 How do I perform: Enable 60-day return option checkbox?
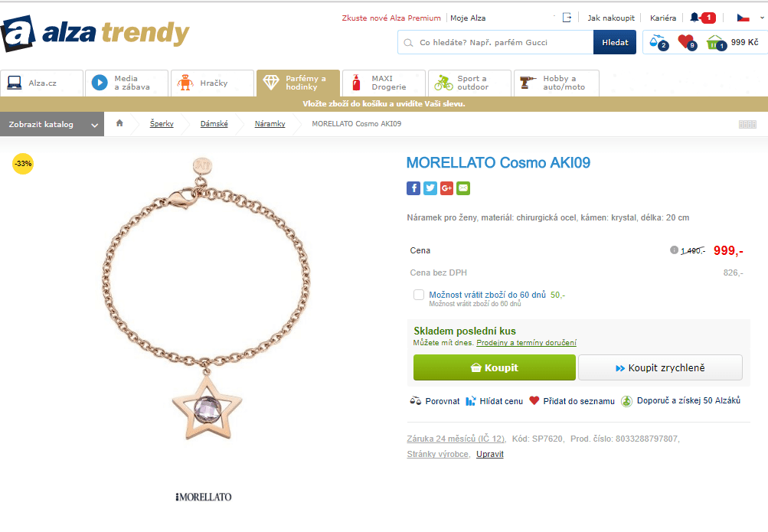[419, 295]
